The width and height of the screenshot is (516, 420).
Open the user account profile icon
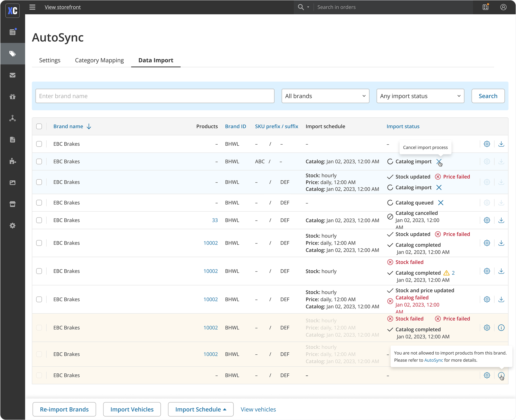pyautogui.click(x=503, y=7)
